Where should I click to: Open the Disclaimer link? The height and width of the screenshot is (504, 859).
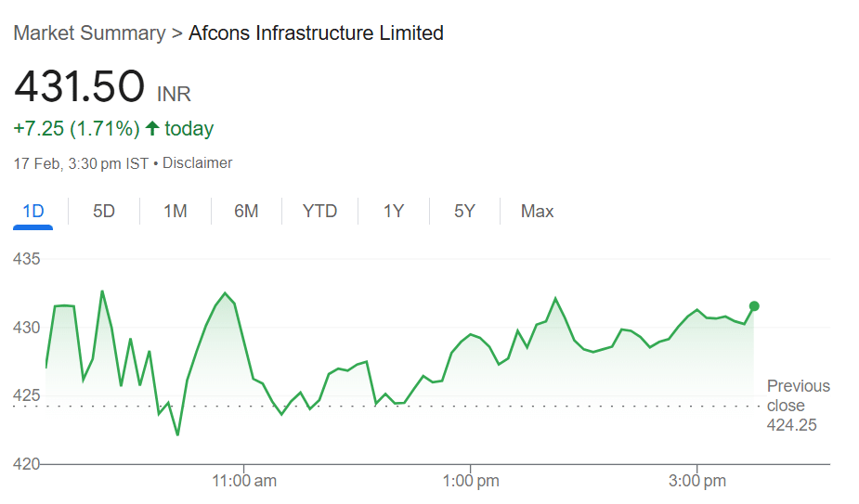coord(197,163)
